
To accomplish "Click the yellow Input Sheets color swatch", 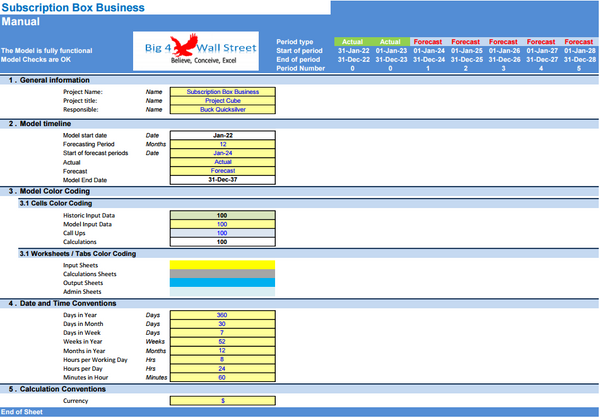I will [x=222, y=265].
